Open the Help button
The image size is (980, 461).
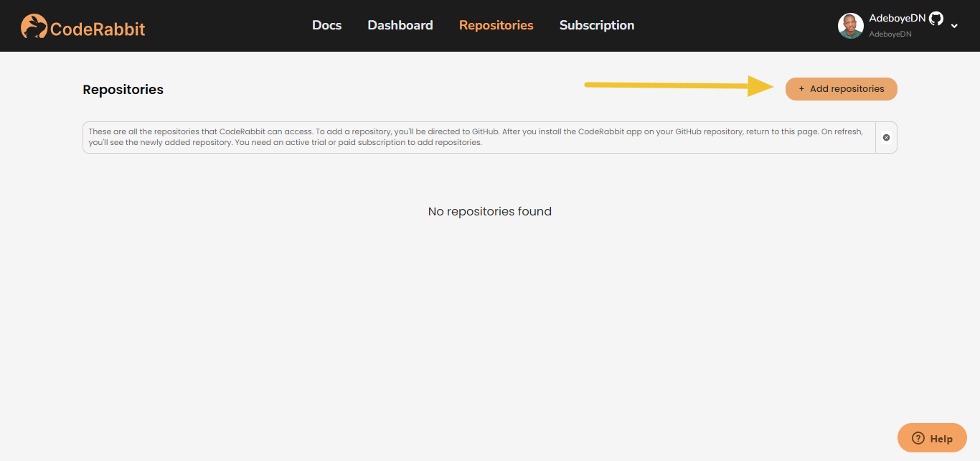coord(932,438)
